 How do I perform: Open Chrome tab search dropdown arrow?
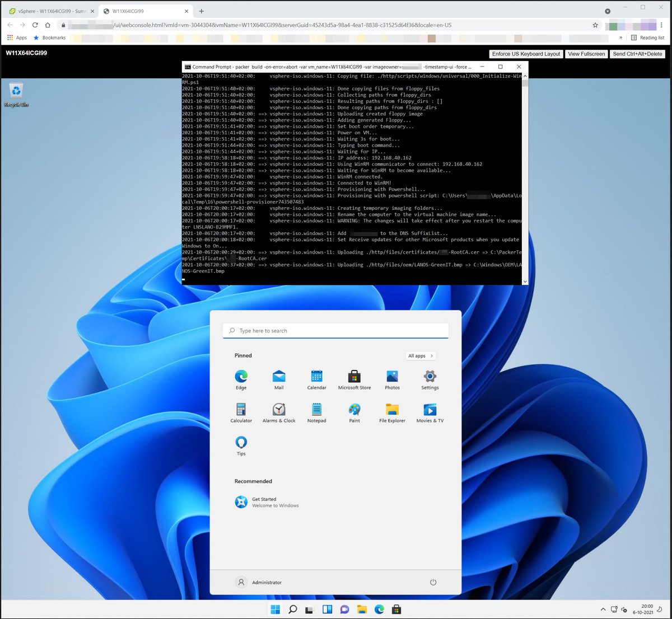(608, 11)
